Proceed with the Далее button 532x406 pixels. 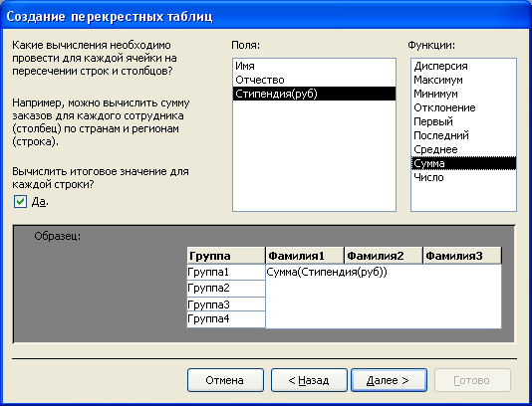(389, 380)
